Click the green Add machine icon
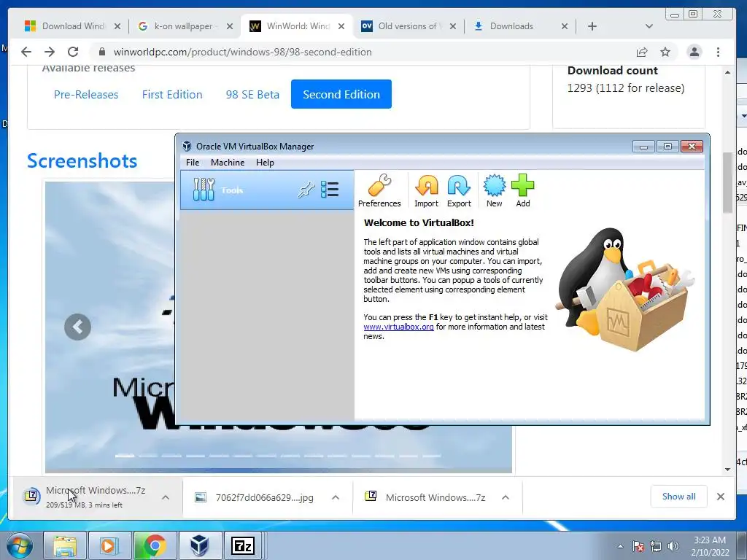This screenshot has width=747, height=560. (522, 190)
